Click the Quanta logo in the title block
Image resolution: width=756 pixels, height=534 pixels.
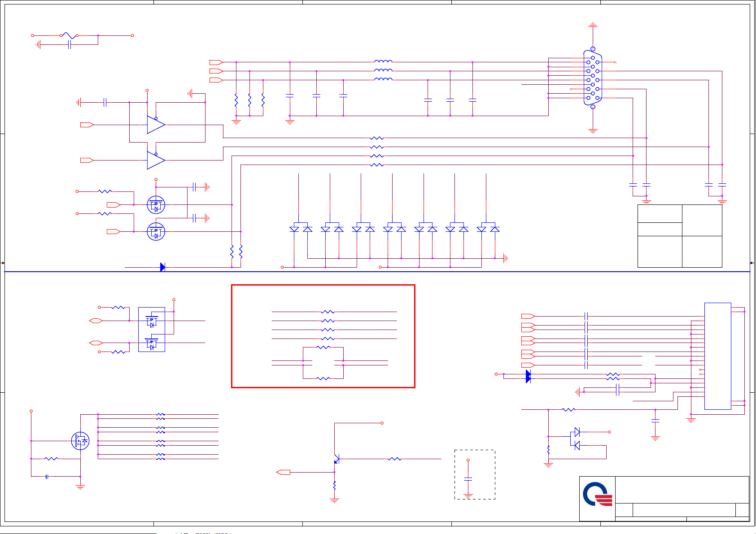coord(597,494)
